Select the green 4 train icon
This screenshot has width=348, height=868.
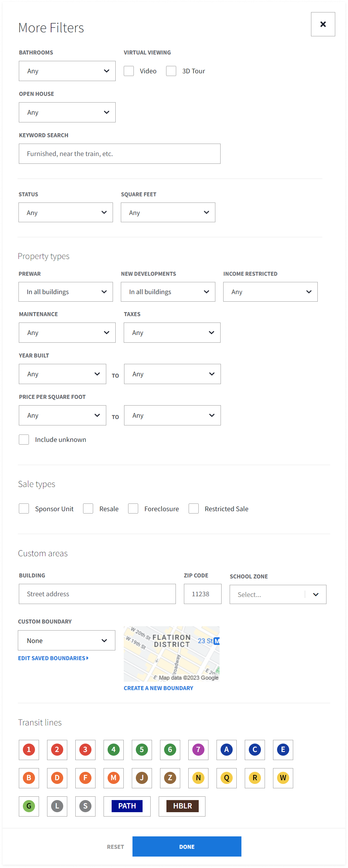tap(114, 750)
